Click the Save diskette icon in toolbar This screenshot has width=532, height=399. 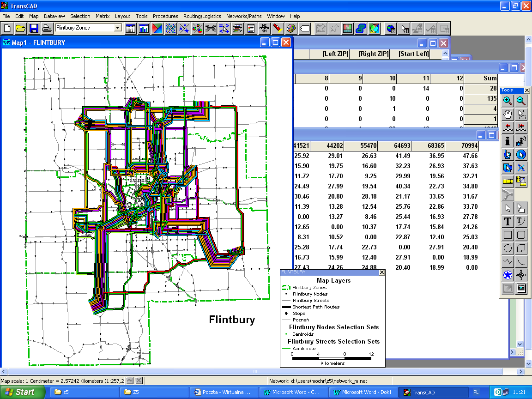coord(34,28)
